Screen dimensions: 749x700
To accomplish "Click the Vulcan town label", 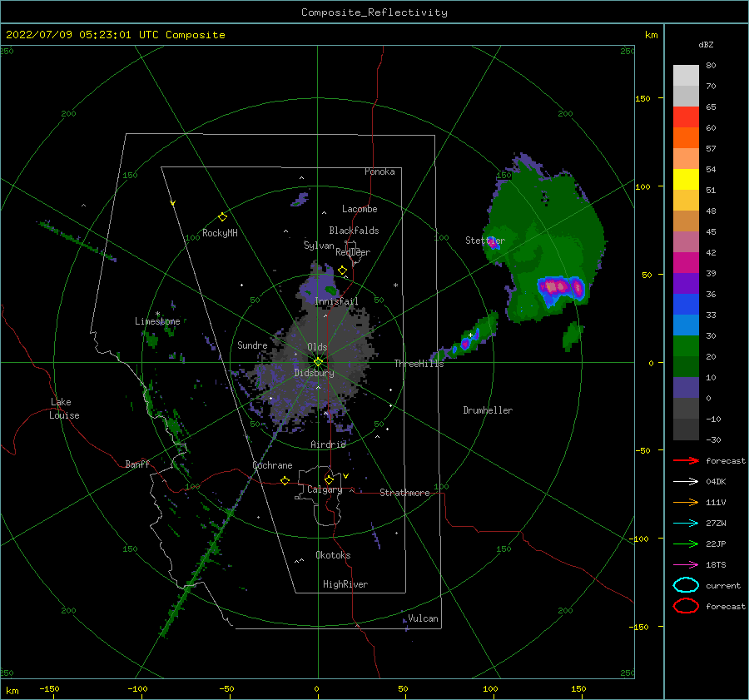I will 423,618.
